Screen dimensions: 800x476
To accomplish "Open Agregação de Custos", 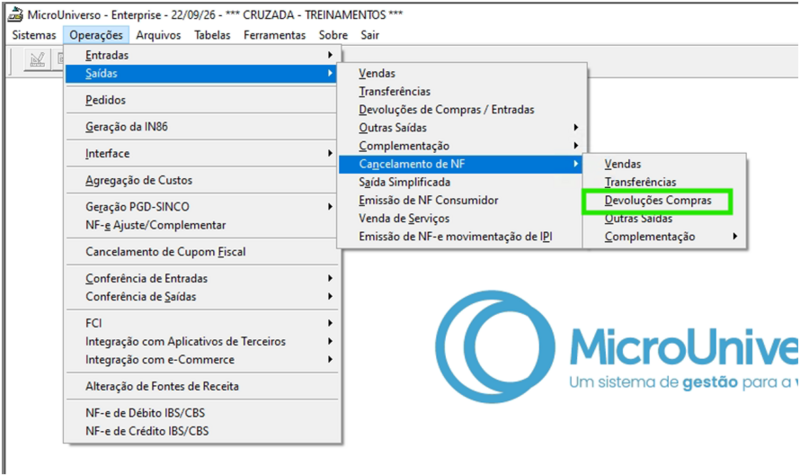I will tap(202, 180).
